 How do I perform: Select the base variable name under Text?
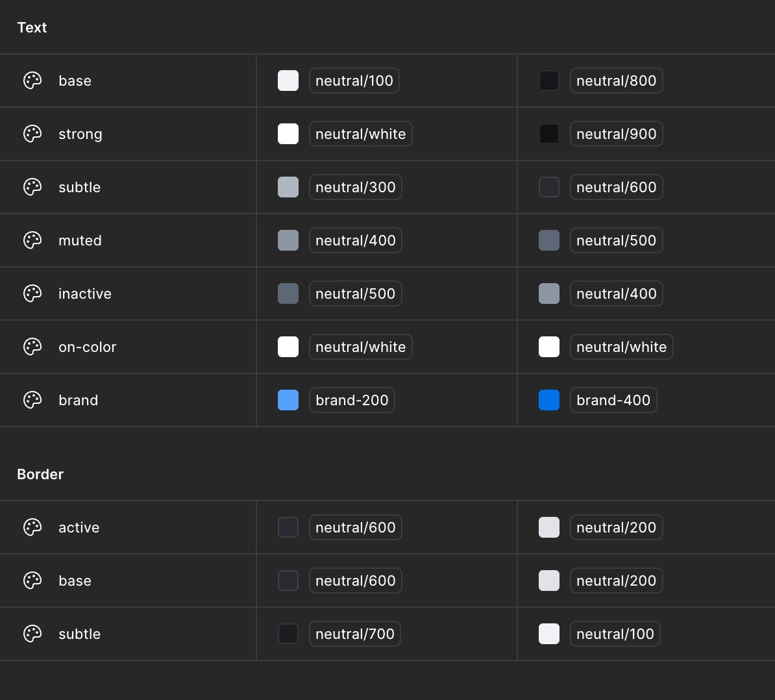(x=75, y=81)
